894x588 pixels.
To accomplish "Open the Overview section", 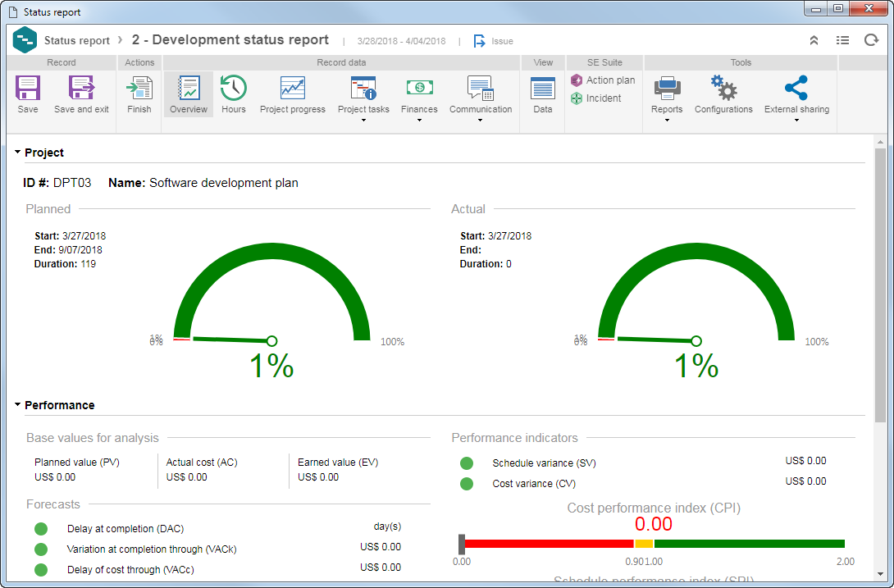I will click(189, 94).
